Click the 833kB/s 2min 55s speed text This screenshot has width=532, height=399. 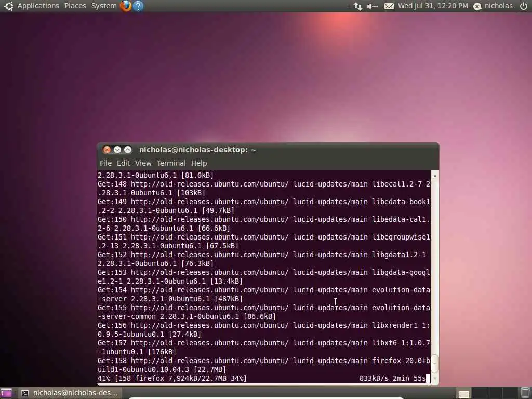pos(393,378)
